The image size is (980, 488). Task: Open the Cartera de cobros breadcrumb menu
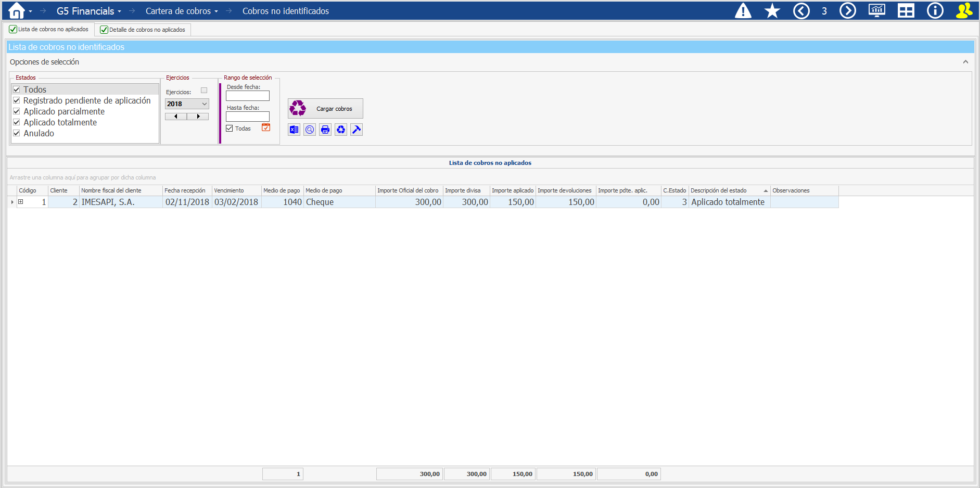(x=181, y=11)
